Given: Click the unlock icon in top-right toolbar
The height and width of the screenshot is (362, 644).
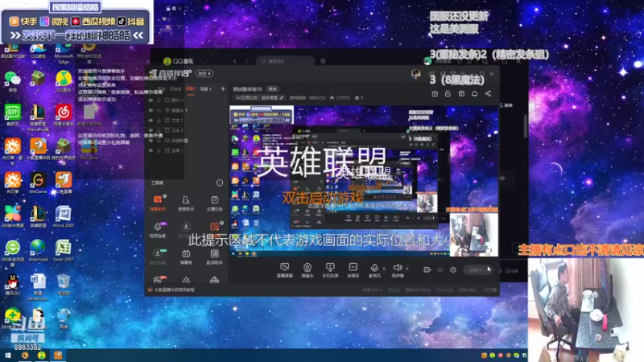Looking at the screenshot, I should click(x=448, y=93).
